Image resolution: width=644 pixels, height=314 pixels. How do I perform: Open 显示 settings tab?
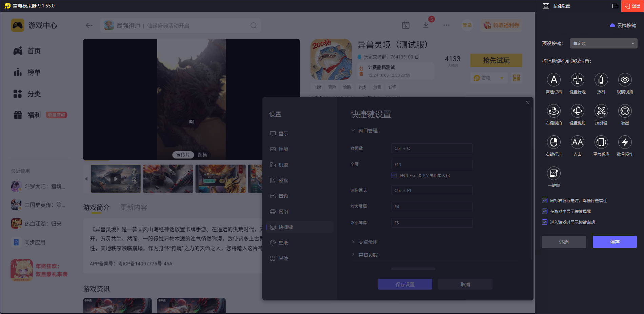pyautogui.click(x=300, y=134)
